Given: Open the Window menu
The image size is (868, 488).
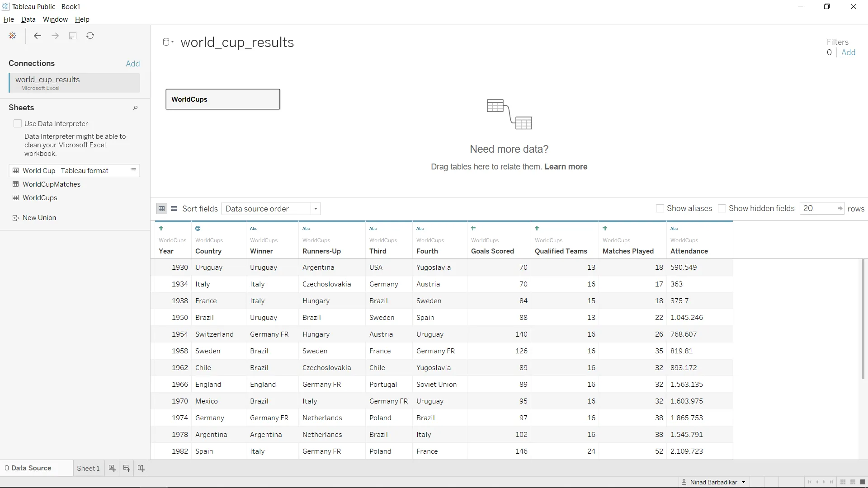Looking at the screenshot, I should pyautogui.click(x=55, y=19).
